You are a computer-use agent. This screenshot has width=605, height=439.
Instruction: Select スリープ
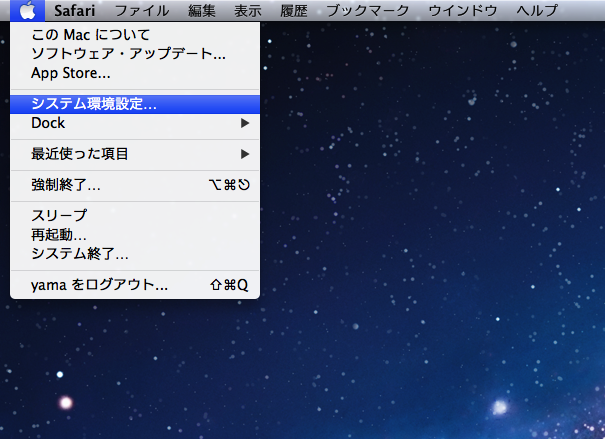135,215
